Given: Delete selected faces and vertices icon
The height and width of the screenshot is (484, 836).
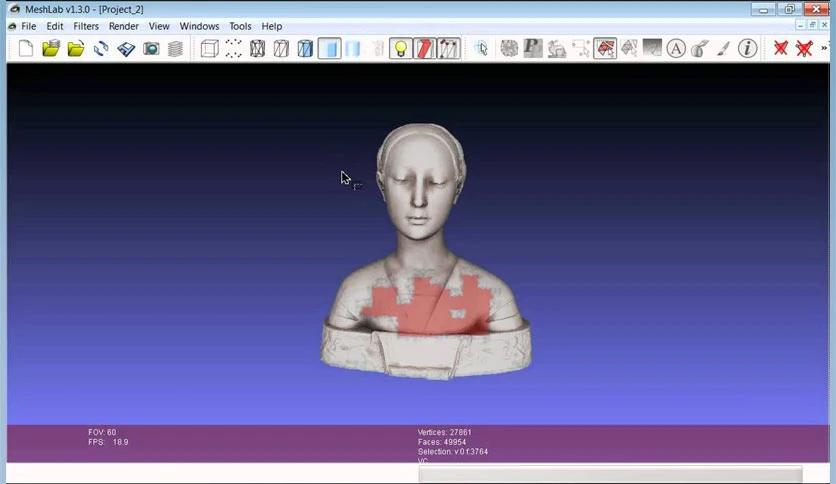Looking at the screenshot, I should pyautogui.click(x=804, y=49).
